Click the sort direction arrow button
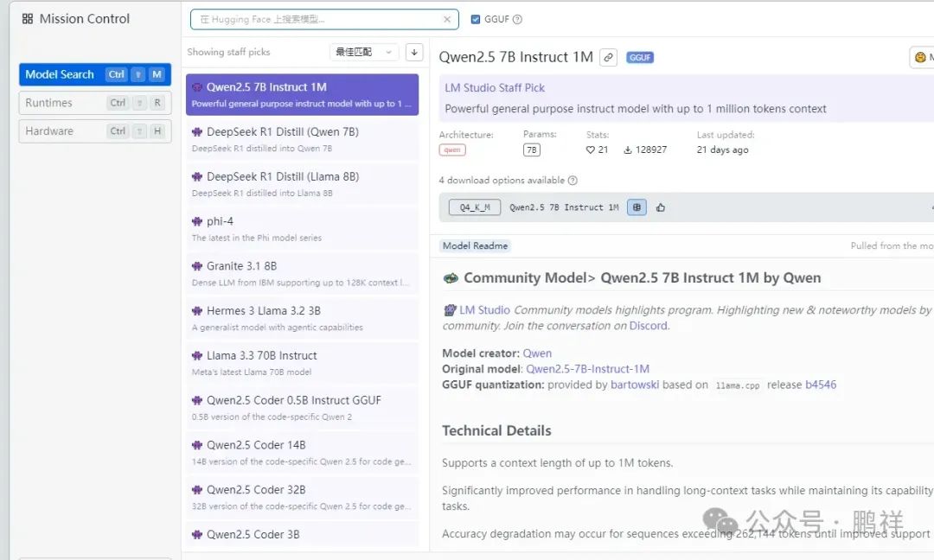The image size is (934, 560). click(x=414, y=52)
